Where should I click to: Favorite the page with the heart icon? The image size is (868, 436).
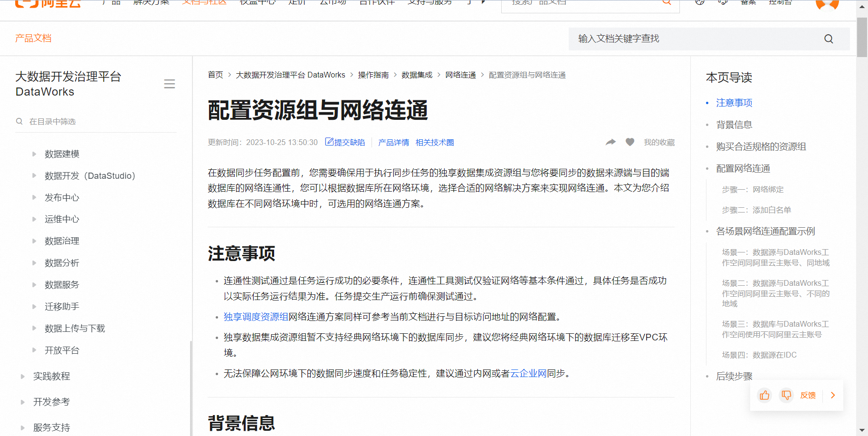pos(630,142)
